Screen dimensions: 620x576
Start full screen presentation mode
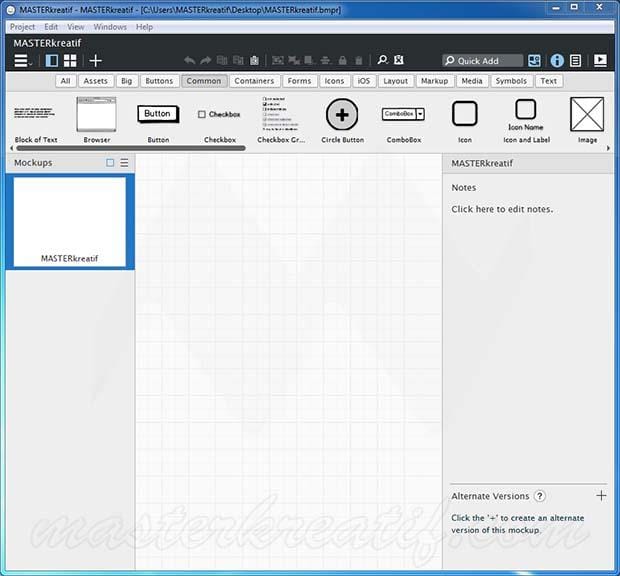600,60
